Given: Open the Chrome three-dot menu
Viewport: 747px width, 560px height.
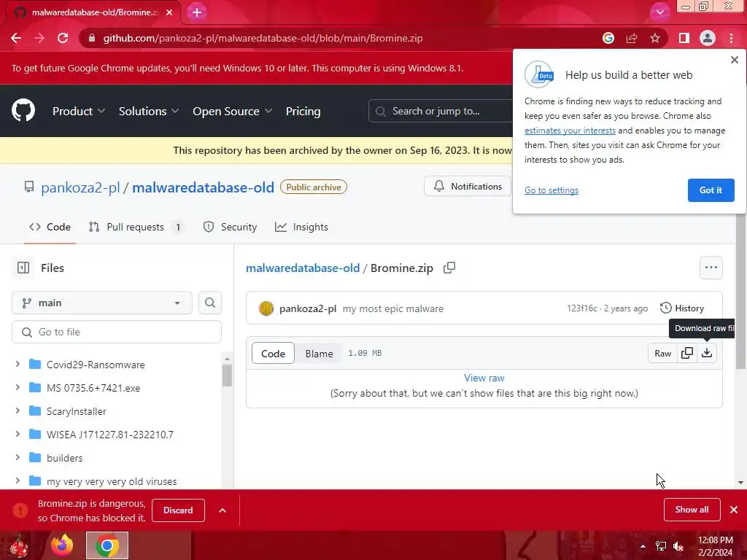Looking at the screenshot, I should click(x=731, y=38).
